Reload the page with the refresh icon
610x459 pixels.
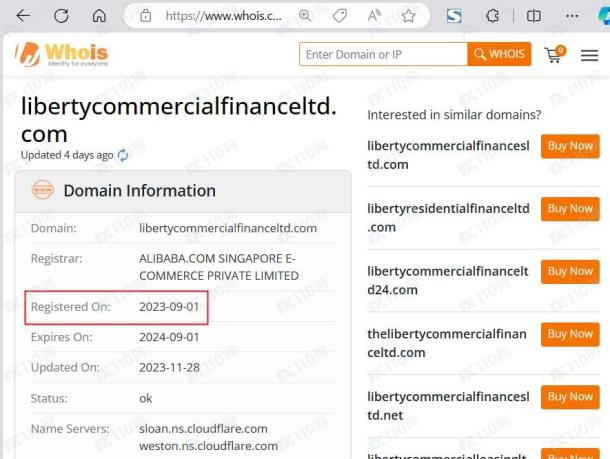[61, 16]
